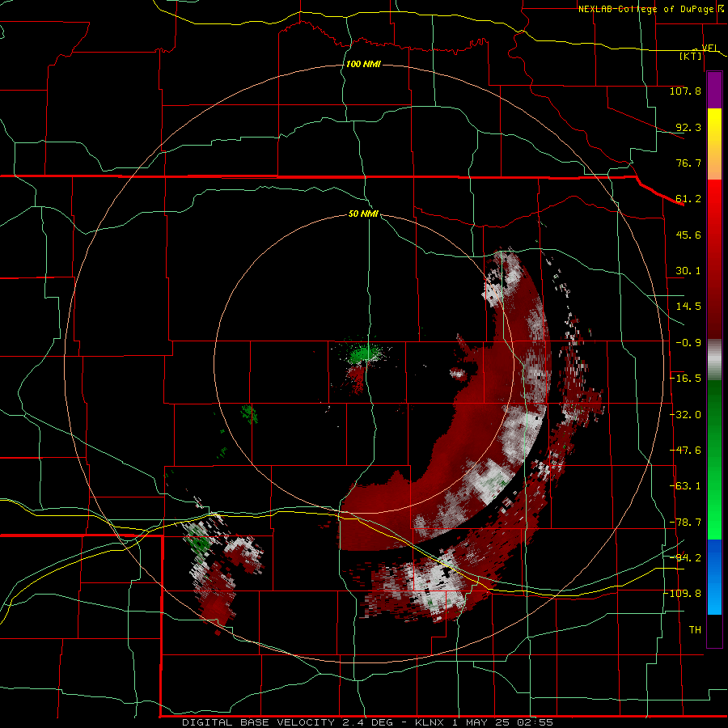Click the green inbound velocity patch at radar center
The height and width of the screenshot is (728, 728).
[363, 356]
